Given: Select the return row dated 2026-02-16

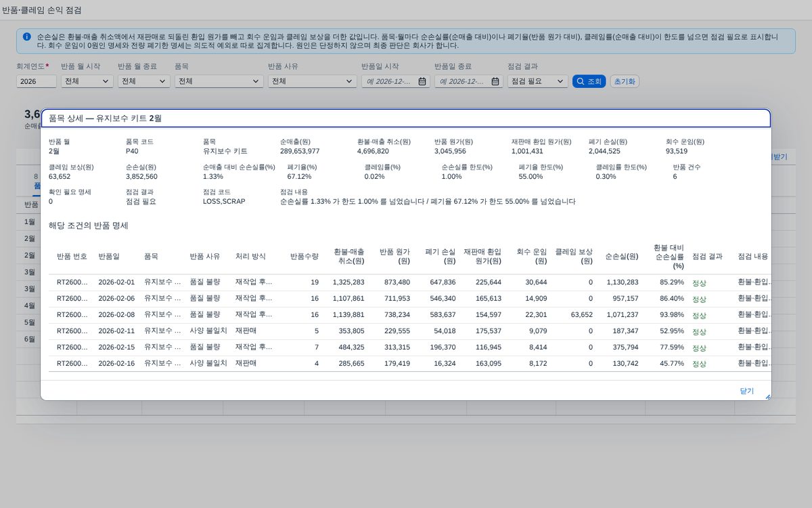Looking at the screenshot, I should [x=409, y=364].
